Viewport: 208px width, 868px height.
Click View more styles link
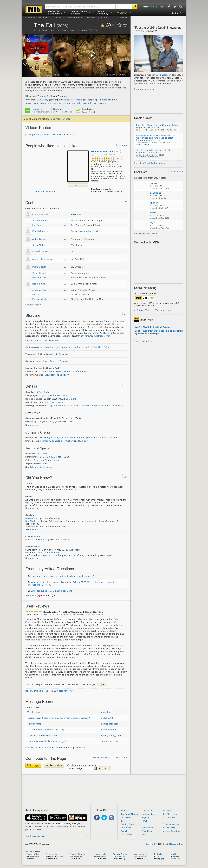[164, 310]
